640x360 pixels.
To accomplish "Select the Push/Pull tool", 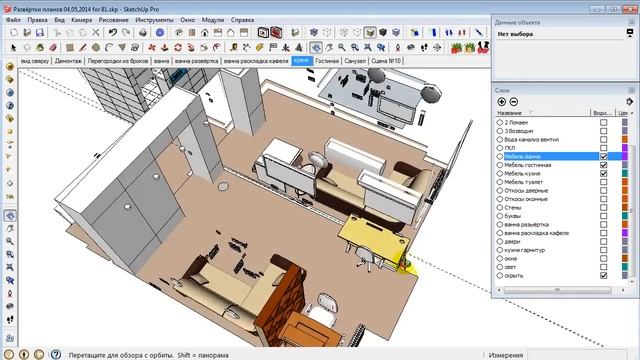I will click(165, 48).
